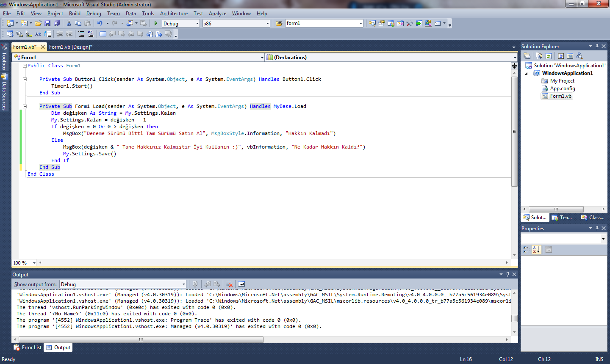Open the Build menu

(x=75, y=14)
